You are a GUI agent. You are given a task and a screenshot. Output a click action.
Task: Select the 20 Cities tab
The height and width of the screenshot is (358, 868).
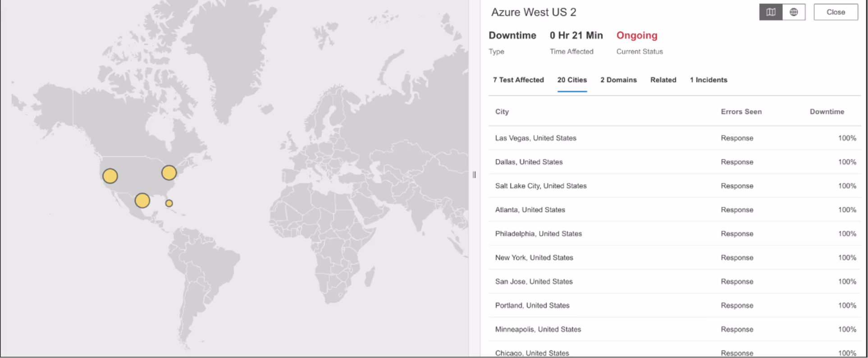point(572,80)
